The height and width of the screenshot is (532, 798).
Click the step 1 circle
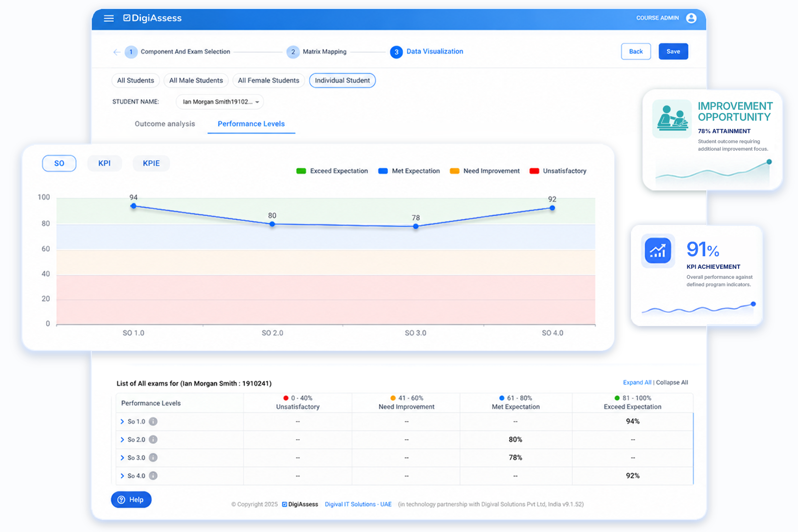pos(131,52)
